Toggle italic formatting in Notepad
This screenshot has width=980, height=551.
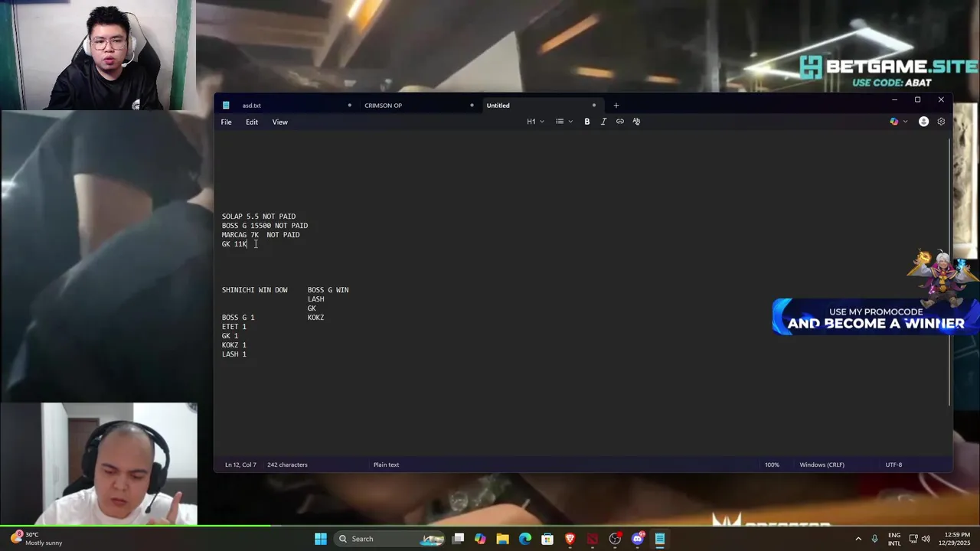(x=603, y=122)
